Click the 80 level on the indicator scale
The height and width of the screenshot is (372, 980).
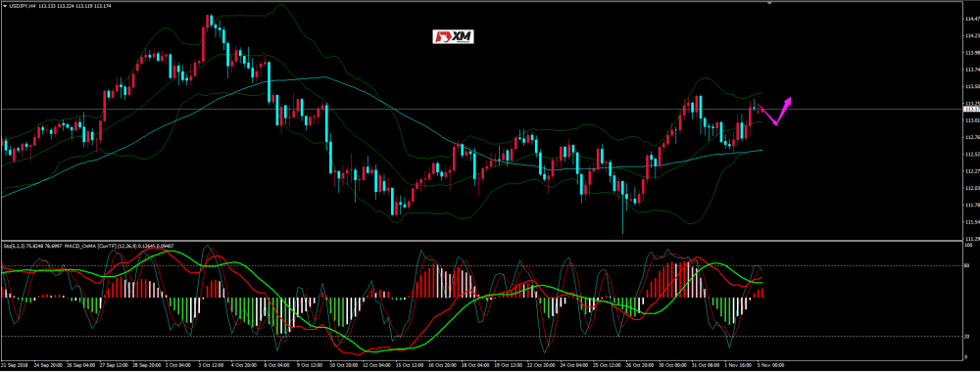click(967, 266)
